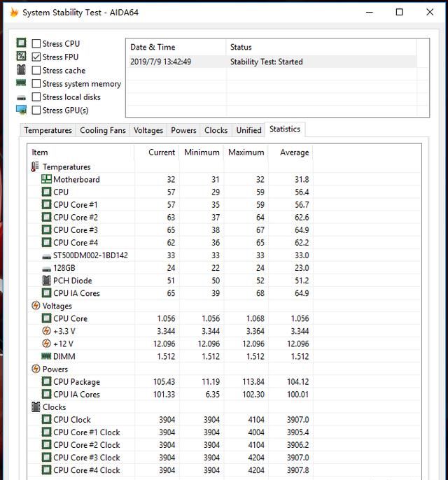Switch to the Temperatures tab
This screenshot has width=448, height=480.
[x=48, y=130]
